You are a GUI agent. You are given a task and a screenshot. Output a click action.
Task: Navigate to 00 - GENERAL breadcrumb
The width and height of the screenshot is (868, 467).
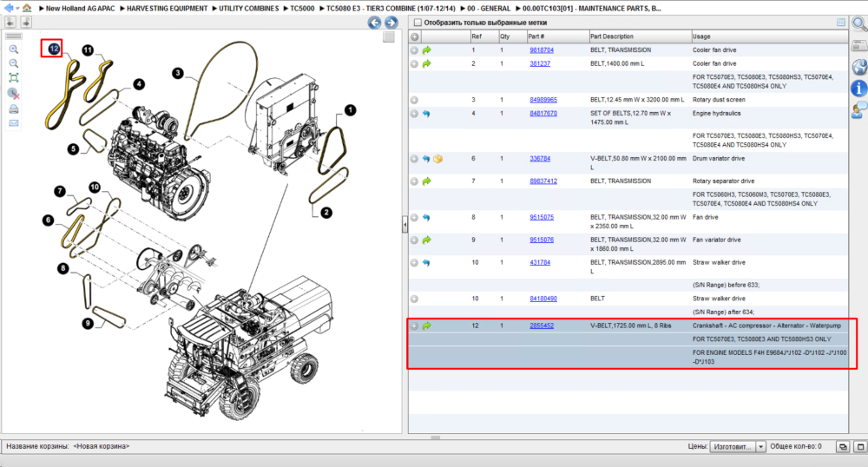[x=489, y=9]
